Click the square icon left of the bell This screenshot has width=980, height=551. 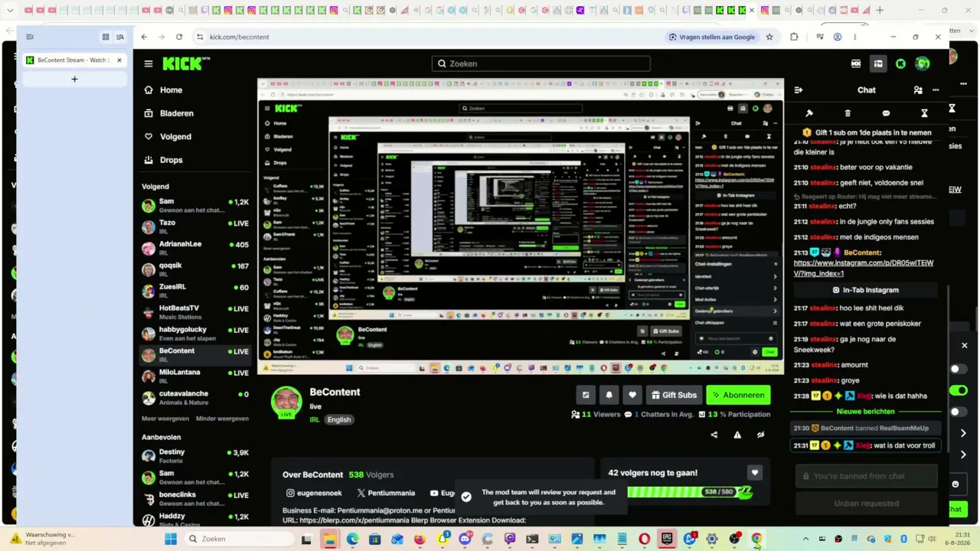586,395
